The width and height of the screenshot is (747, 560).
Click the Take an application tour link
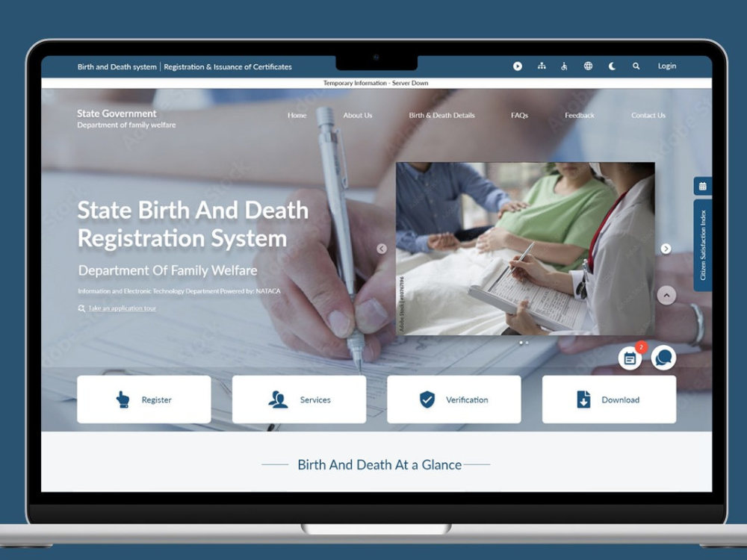coord(122,308)
